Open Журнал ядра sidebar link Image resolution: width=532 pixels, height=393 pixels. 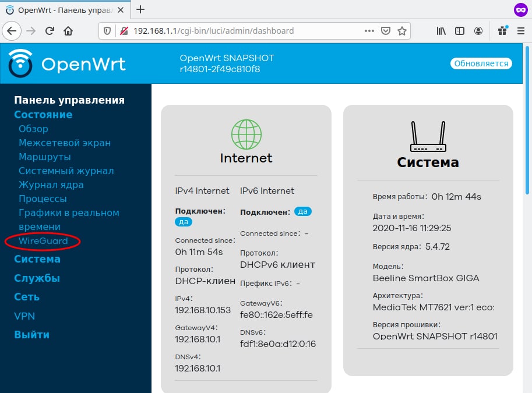click(x=51, y=185)
